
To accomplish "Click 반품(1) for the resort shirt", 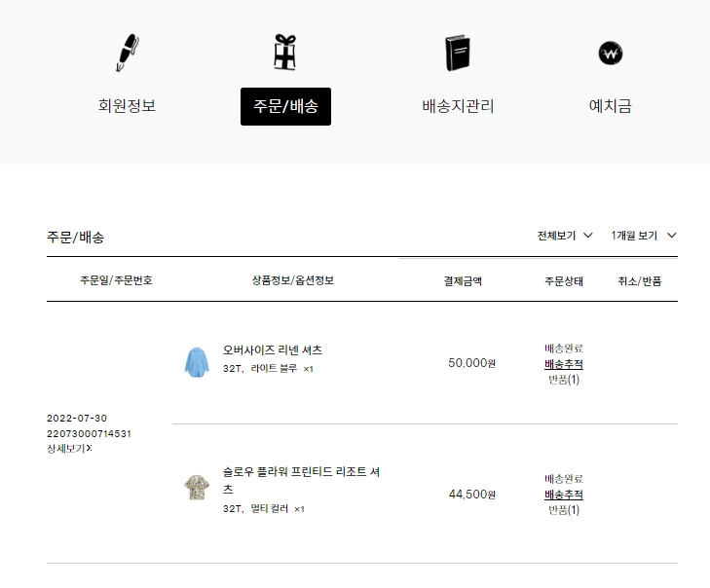I will tap(564, 510).
